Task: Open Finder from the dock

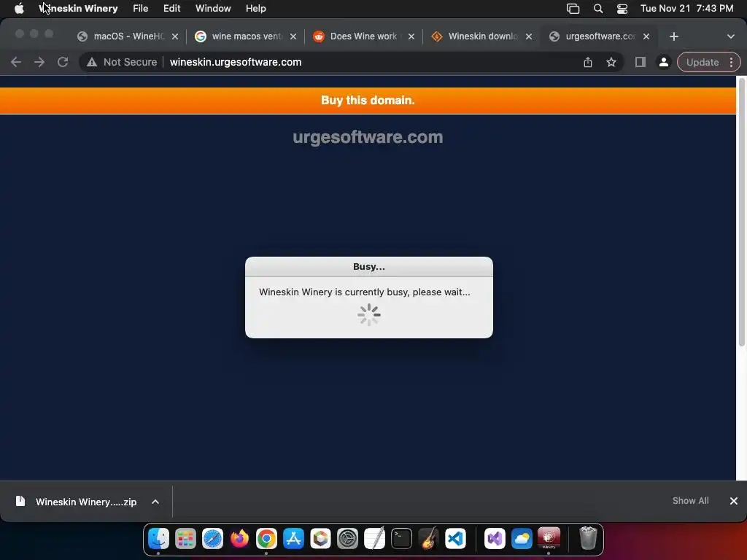Action: (x=158, y=539)
